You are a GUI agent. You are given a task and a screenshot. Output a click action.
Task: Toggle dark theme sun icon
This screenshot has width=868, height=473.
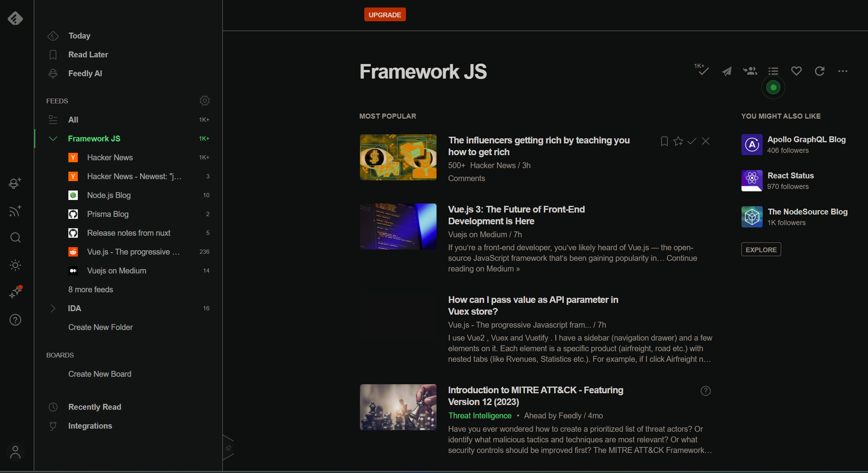pos(15,265)
